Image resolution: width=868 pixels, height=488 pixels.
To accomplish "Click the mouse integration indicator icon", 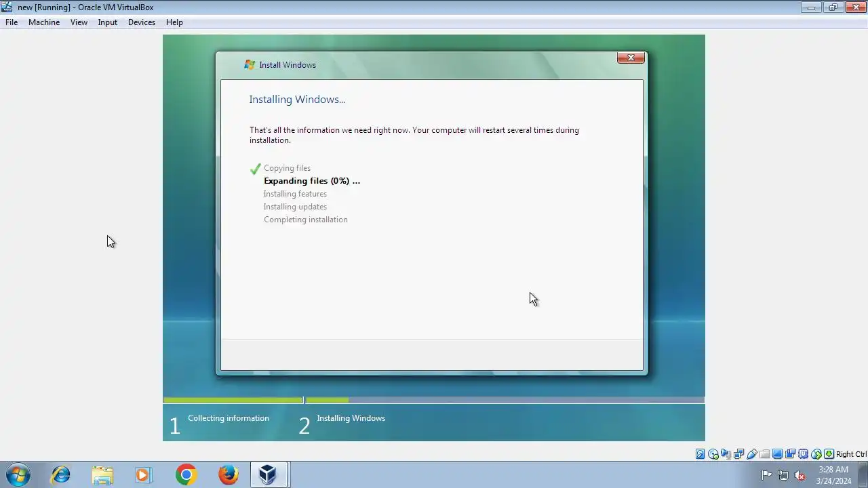I will tap(816, 454).
